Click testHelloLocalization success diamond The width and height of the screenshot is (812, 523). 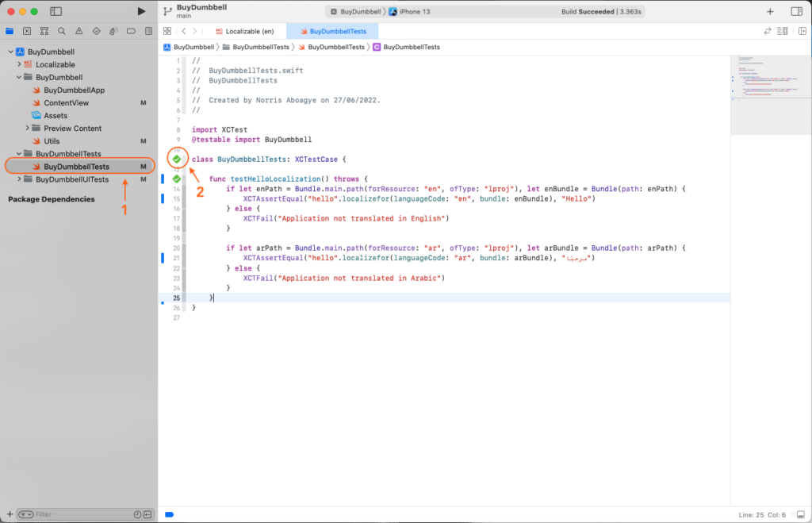(x=177, y=179)
